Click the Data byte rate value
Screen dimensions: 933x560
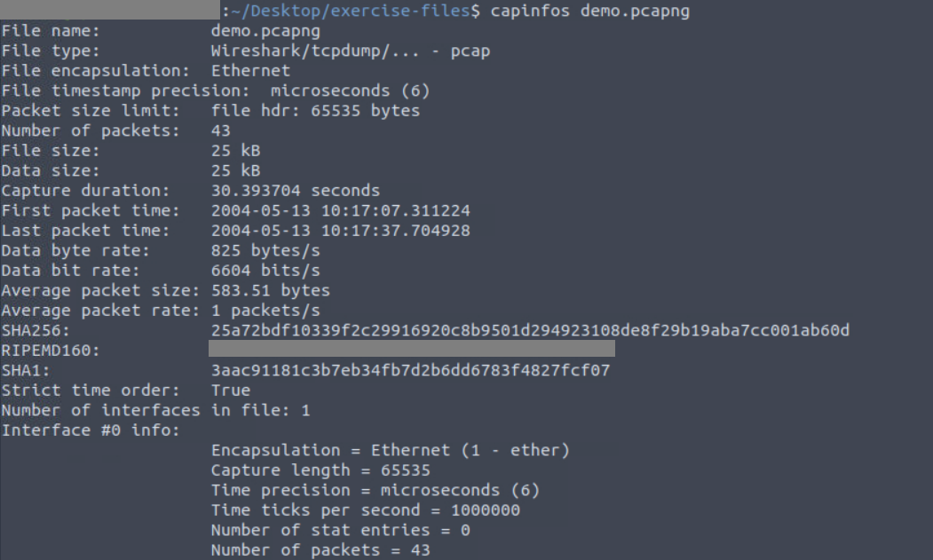(265, 250)
